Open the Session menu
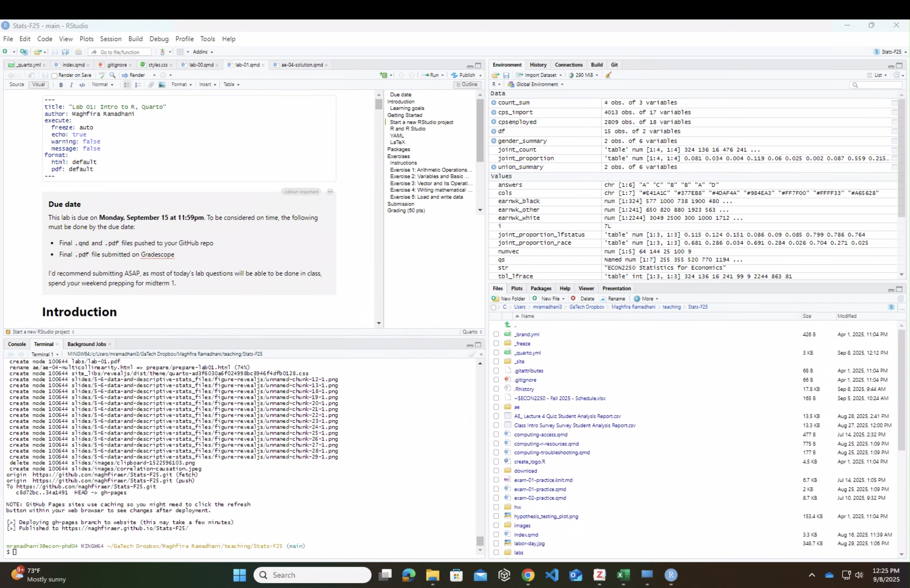This screenshot has height=588, width=910. (x=111, y=39)
